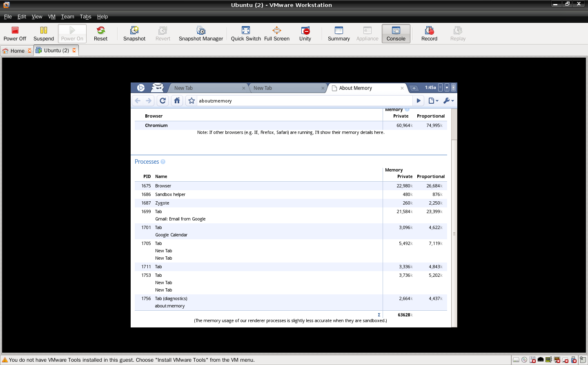Toggle Full Screen mode

point(277,33)
